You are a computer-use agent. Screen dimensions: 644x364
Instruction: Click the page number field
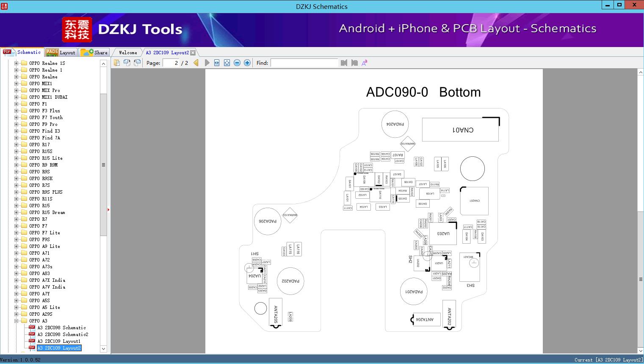click(171, 63)
